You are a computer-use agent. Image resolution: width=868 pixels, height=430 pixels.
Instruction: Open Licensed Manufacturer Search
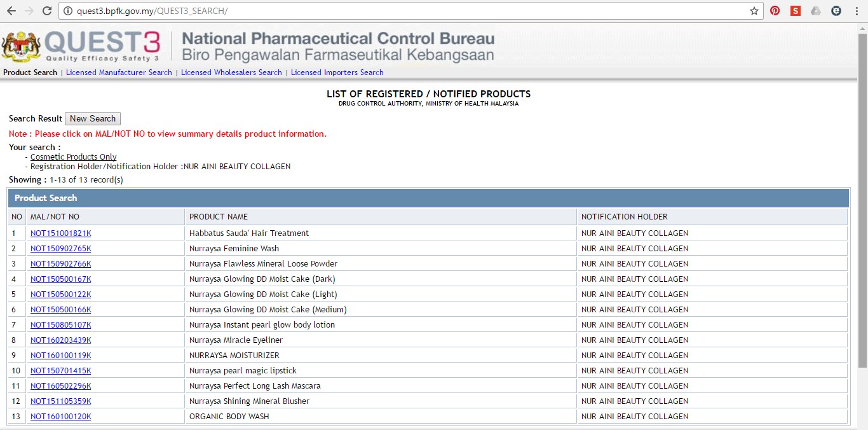point(119,73)
